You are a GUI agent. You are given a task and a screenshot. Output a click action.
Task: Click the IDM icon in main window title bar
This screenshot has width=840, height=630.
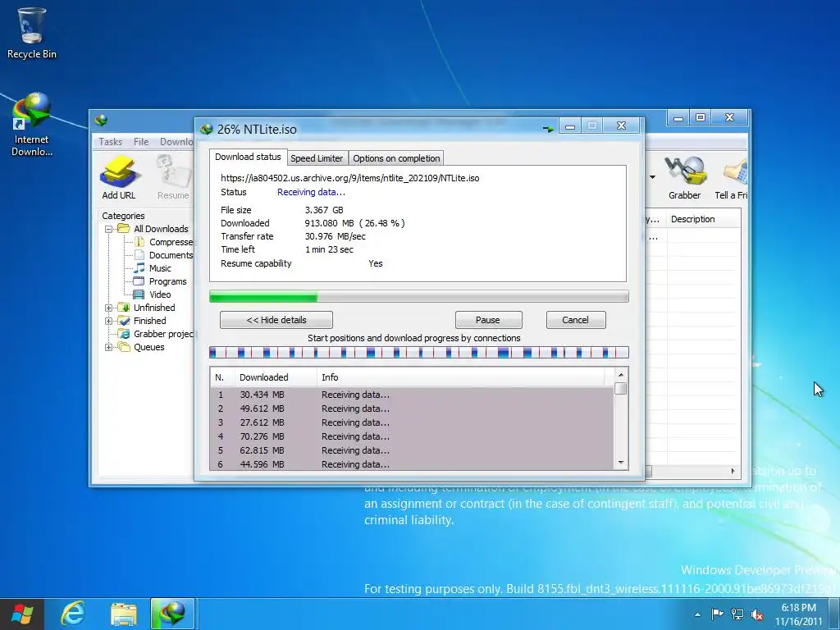[x=101, y=120]
